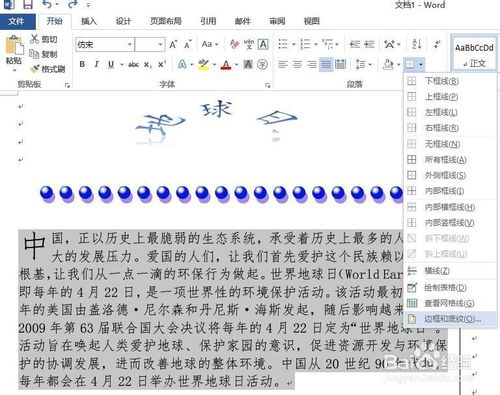
Task: Open the Font dialog launcher
Action: click(267, 85)
